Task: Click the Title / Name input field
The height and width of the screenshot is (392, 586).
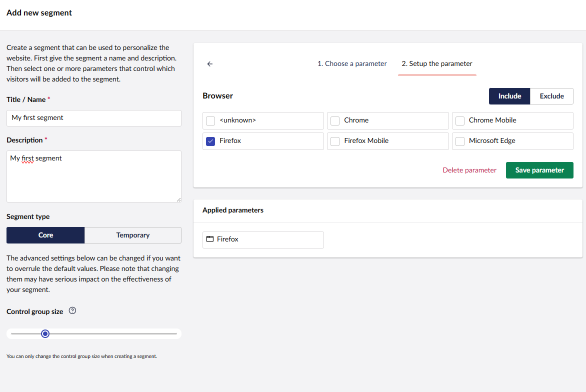Action: tap(94, 118)
